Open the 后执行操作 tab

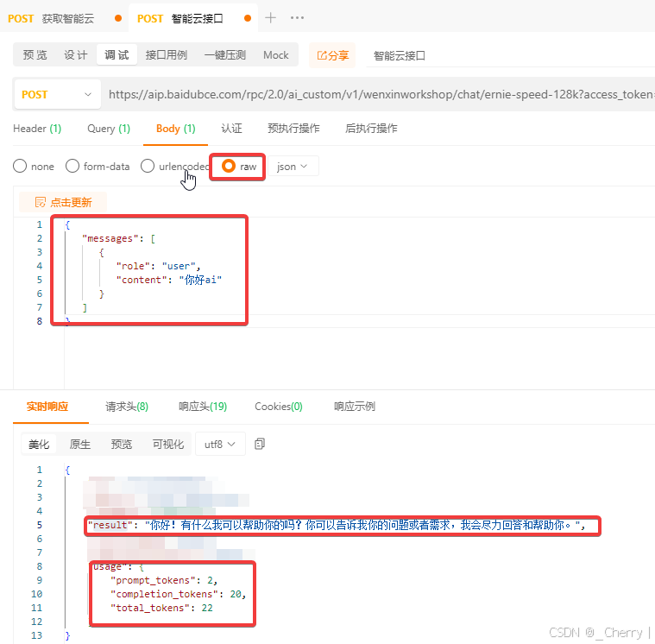pos(371,129)
